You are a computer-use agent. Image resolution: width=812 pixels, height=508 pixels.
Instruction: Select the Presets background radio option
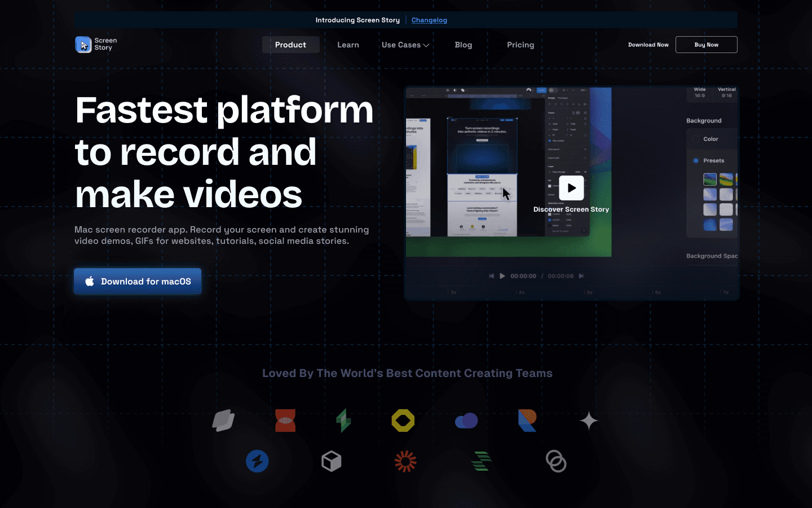[696, 160]
